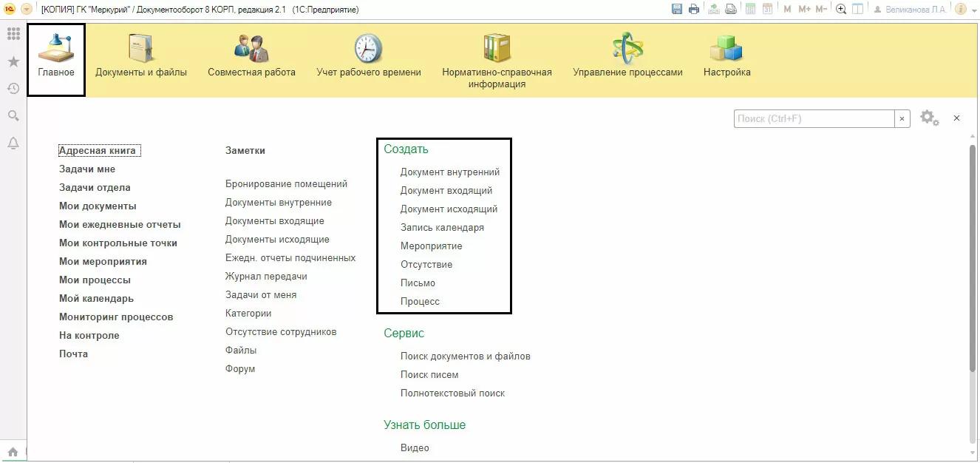Open notifications bell in sidebar
Image resolution: width=980 pixels, height=463 pixels.
(x=13, y=143)
